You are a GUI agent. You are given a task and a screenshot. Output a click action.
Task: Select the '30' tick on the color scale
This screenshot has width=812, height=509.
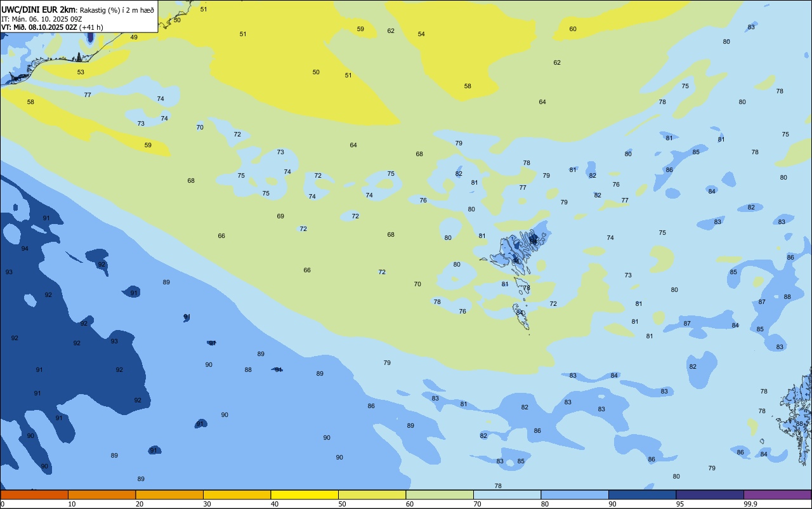[x=207, y=504]
